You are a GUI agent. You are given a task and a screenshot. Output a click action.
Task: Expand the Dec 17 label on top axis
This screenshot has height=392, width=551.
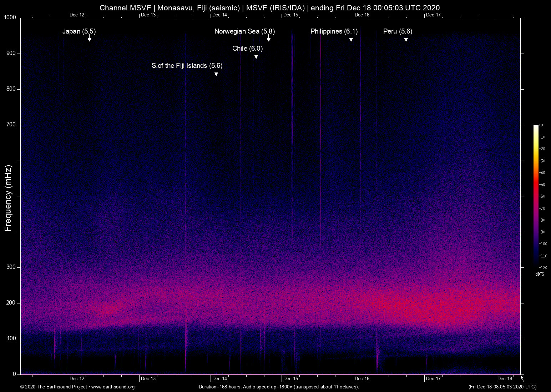click(x=433, y=15)
